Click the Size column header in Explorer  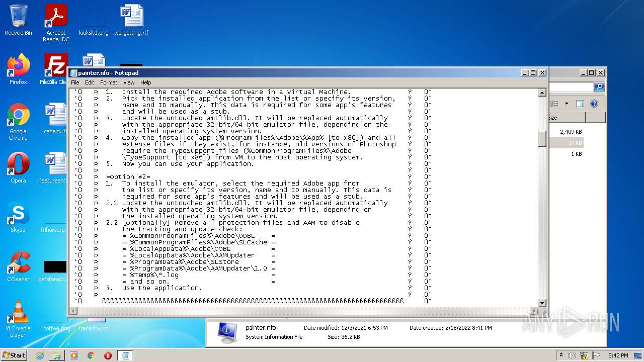point(567,118)
